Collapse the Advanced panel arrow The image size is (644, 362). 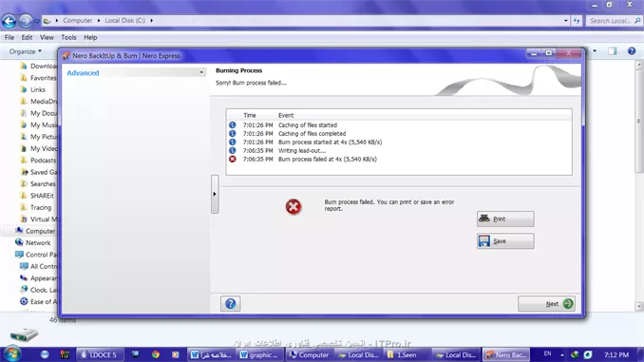(x=201, y=73)
